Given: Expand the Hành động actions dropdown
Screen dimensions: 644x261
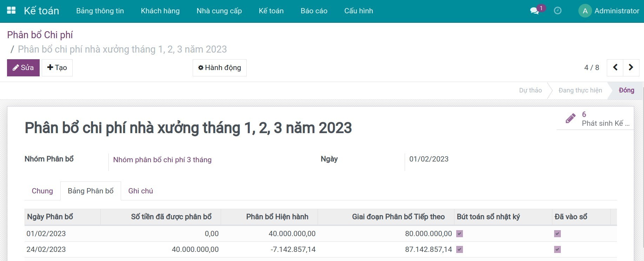Looking at the screenshot, I should 219,68.
